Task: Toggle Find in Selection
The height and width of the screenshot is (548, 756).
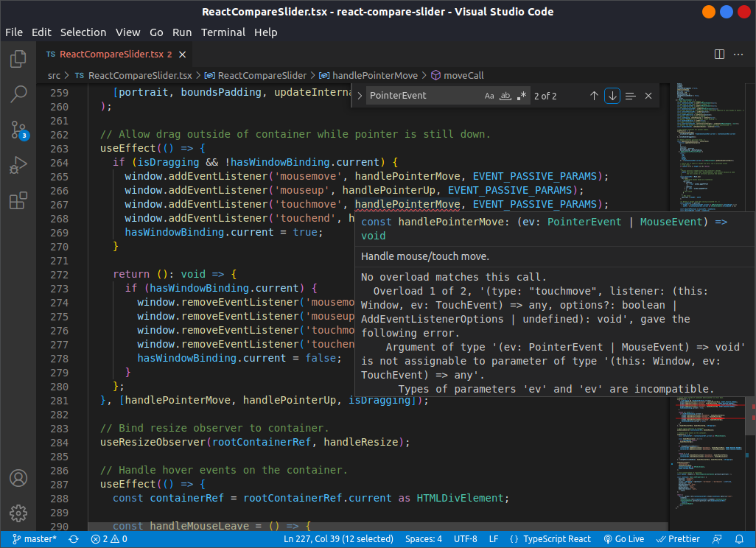Action: pos(630,96)
